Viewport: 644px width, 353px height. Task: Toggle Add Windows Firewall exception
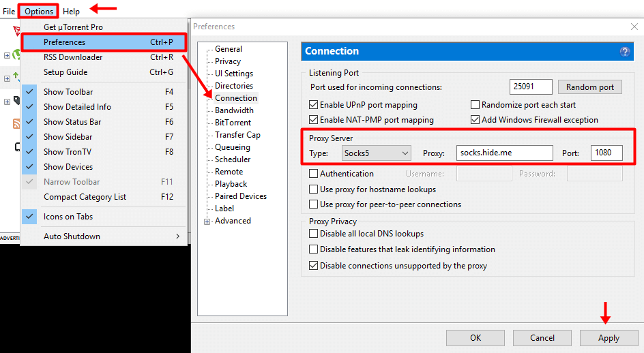(475, 119)
